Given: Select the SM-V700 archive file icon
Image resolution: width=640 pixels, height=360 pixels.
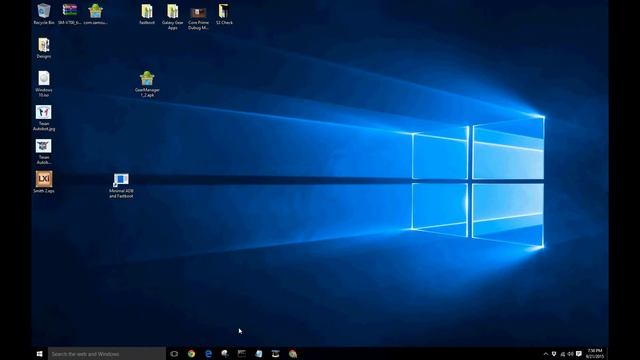Looking at the screenshot, I should point(69,14).
